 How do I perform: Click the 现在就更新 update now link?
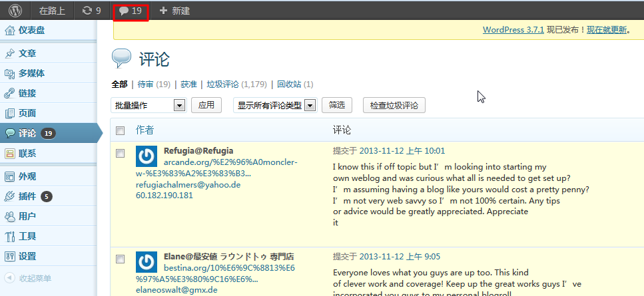607,30
